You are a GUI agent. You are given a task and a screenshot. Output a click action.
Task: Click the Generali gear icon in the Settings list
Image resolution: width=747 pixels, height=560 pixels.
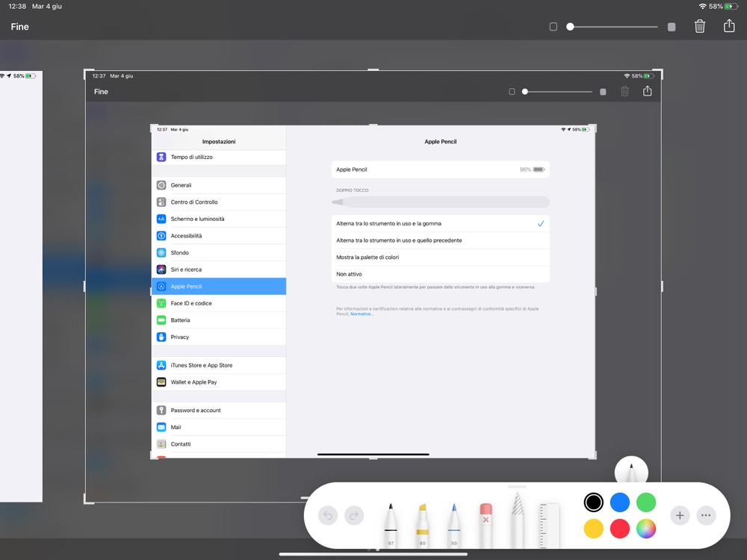tap(161, 184)
